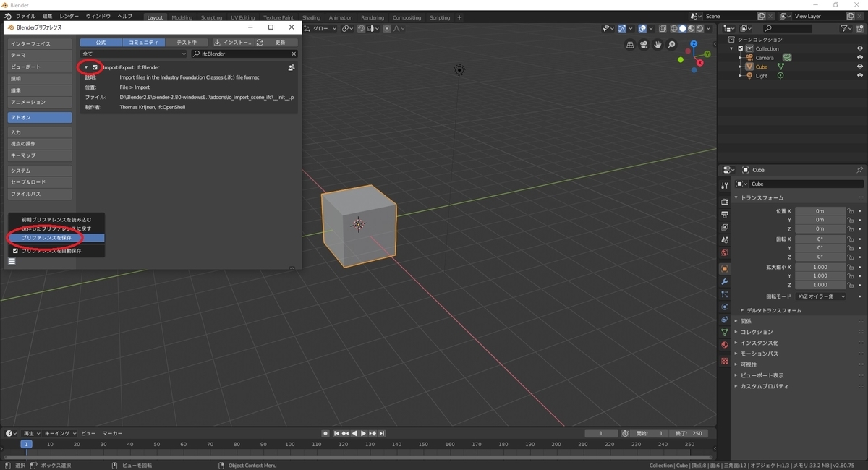The image size is (868, 470).
Task: Select アドオン in Preferences sidebar
Action: (40, 117)
